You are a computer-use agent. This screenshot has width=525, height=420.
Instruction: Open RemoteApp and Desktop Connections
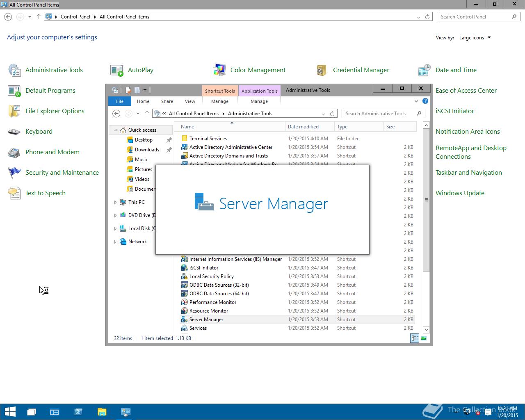(x=471, y=152)
